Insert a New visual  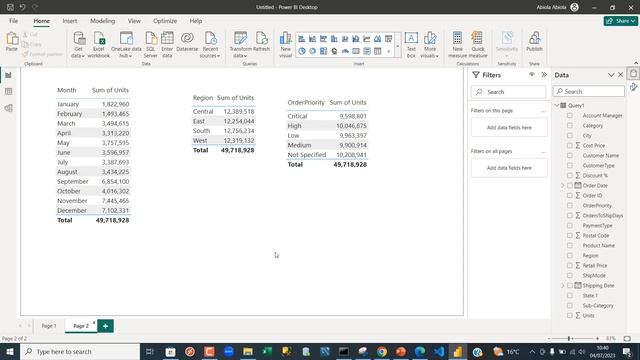286,44
